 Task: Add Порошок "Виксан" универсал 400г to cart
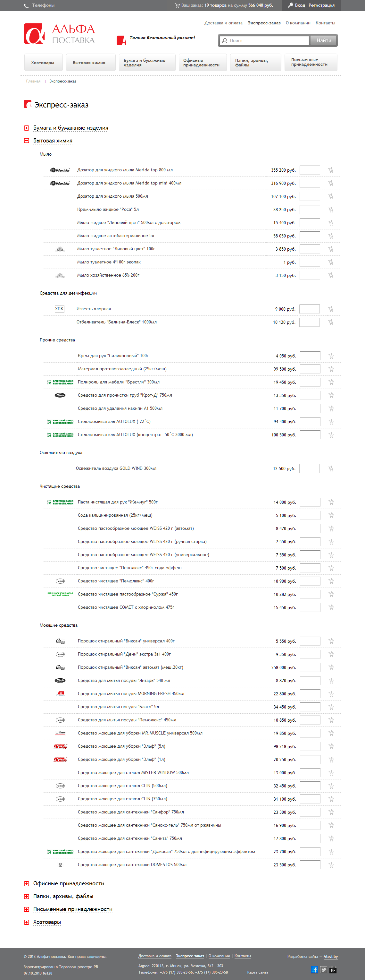[x=331, y=641]
